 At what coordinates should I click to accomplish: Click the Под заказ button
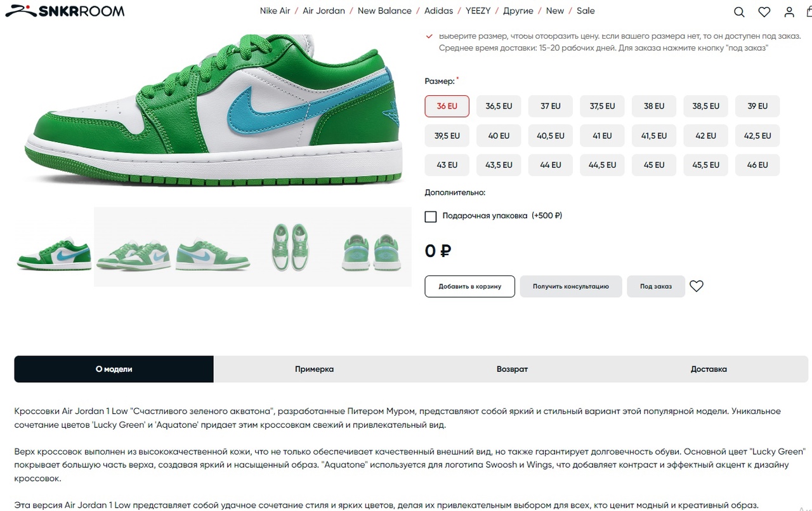[656, 286]
